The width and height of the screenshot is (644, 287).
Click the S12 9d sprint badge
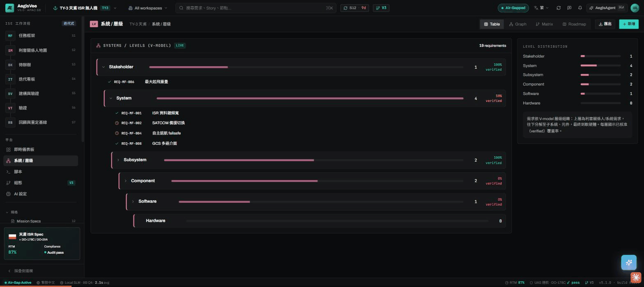point(355,8)
